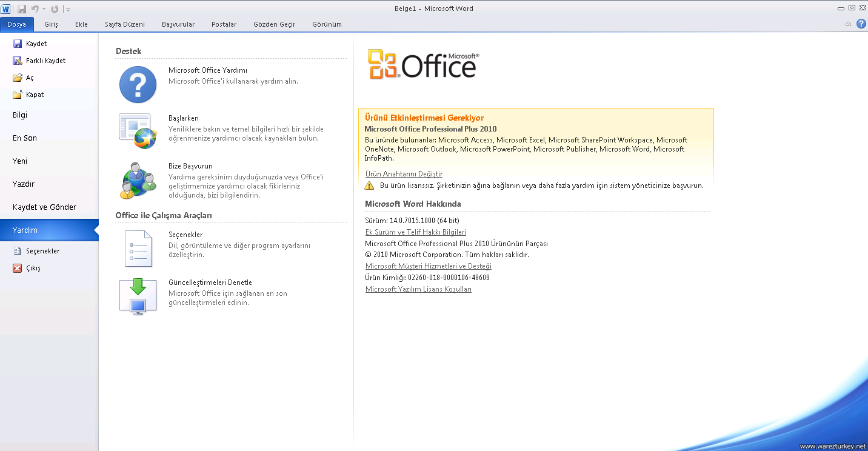868x451 pixels.
Task: Switch to the Görünüm ribbon tab
Action: (327, 24)
